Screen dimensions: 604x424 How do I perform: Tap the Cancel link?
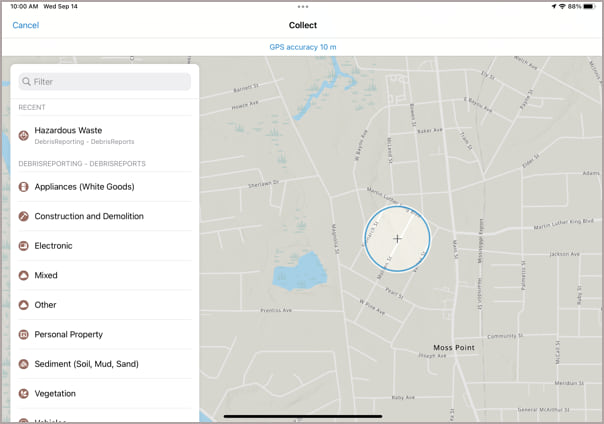(x=25, y=25)
